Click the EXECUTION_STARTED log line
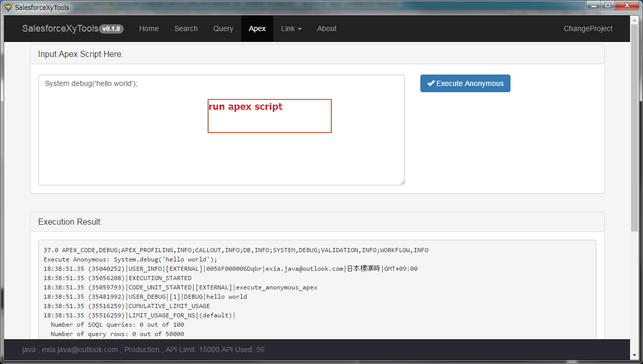The height and width of the screenshot is (364, 643). 118,278
